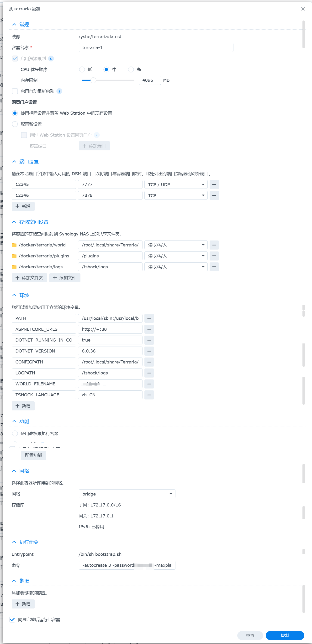Remove the 12346 to 7878 port row

coord(214,195)
